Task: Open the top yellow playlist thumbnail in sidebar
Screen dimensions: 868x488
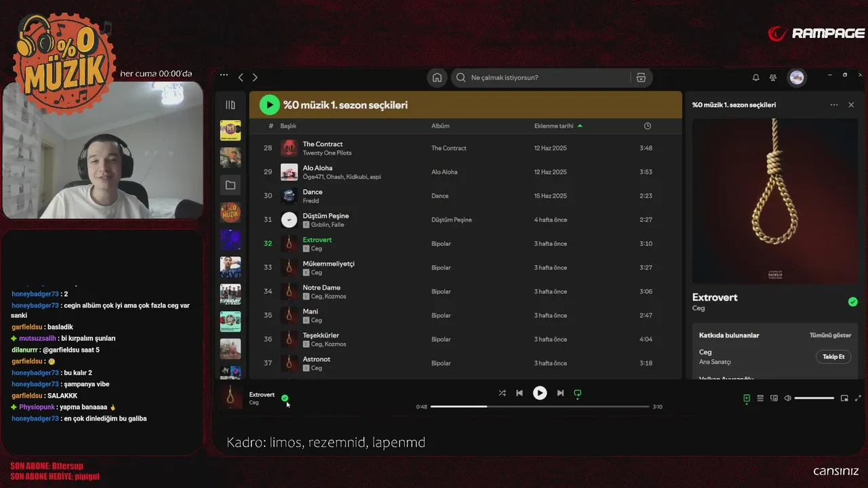Action: [x=231, y=130]
